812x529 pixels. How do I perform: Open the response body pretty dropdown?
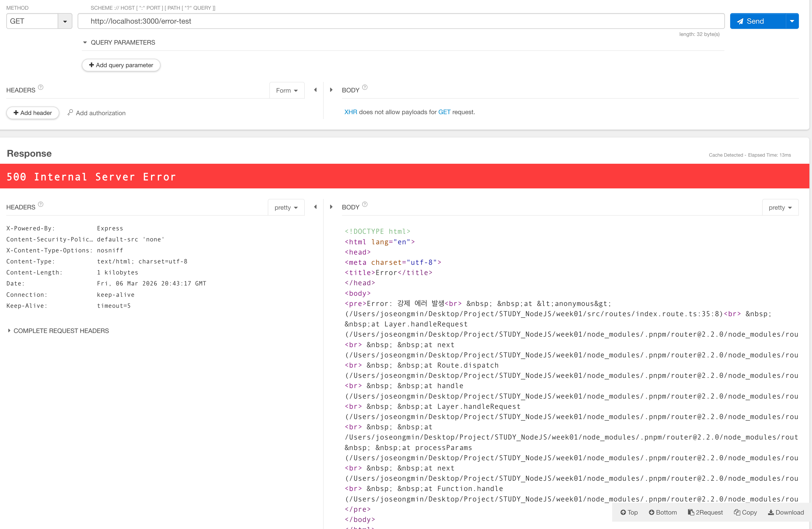pos(780,208)
